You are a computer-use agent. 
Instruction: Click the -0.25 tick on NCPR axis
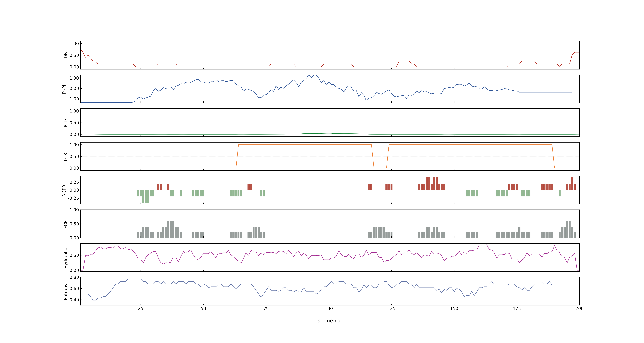click(73, 198)
